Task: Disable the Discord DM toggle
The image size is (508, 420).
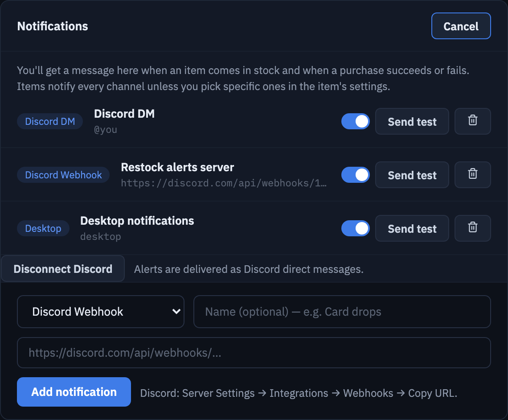Action: (356, 121)
